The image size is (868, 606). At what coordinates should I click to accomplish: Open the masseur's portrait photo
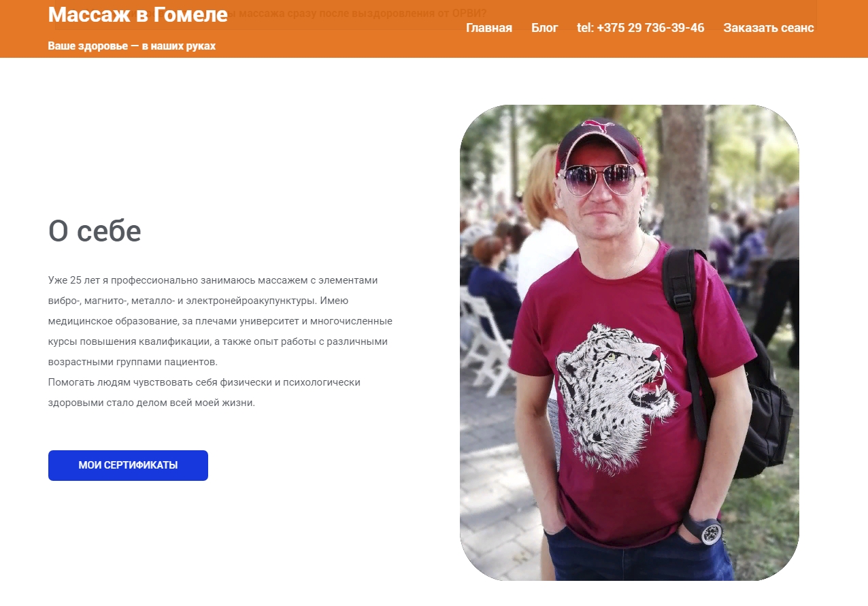click(629, 343)
